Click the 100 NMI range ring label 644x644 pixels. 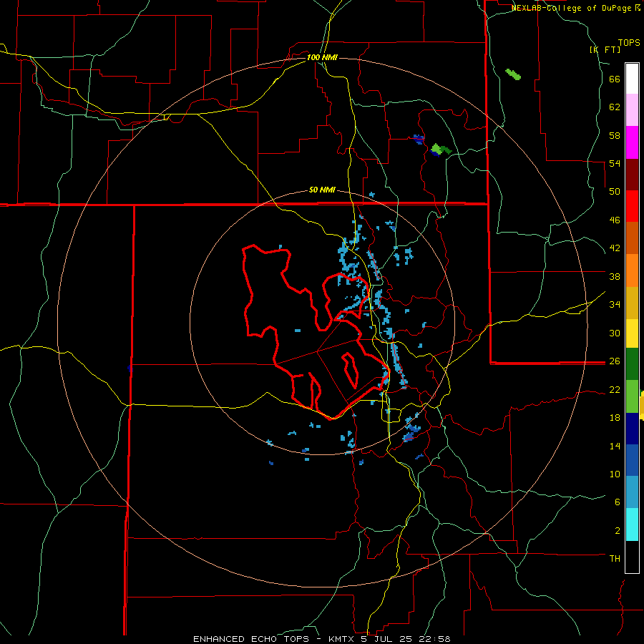[322, 57]
